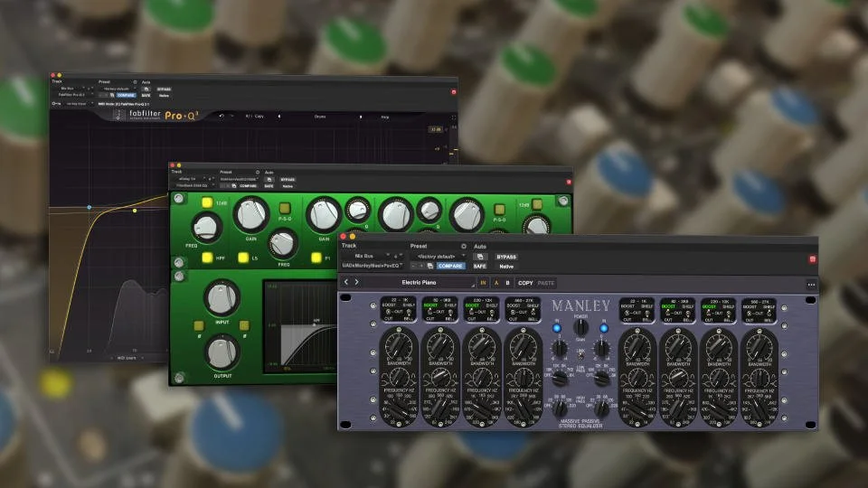
Task: Click the right channel GAIN trim knob on Manley
Action: [602, 348]
